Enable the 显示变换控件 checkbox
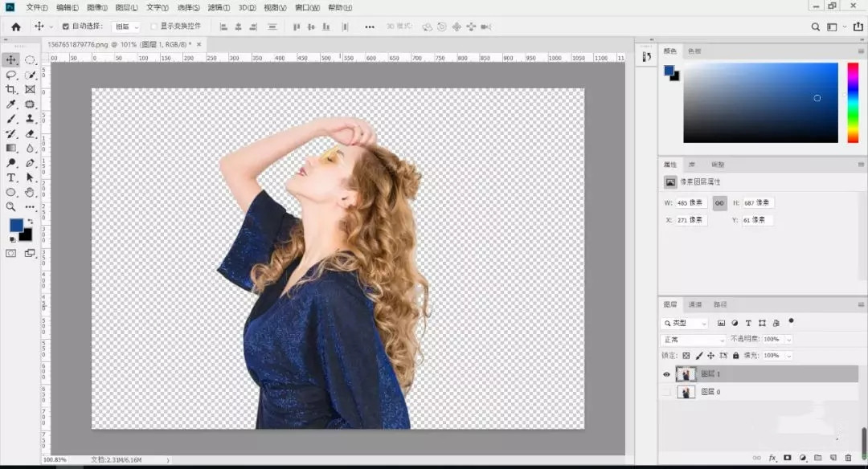Image resolution: width=868 pixels, height=469 pixels. pos(154,27)
